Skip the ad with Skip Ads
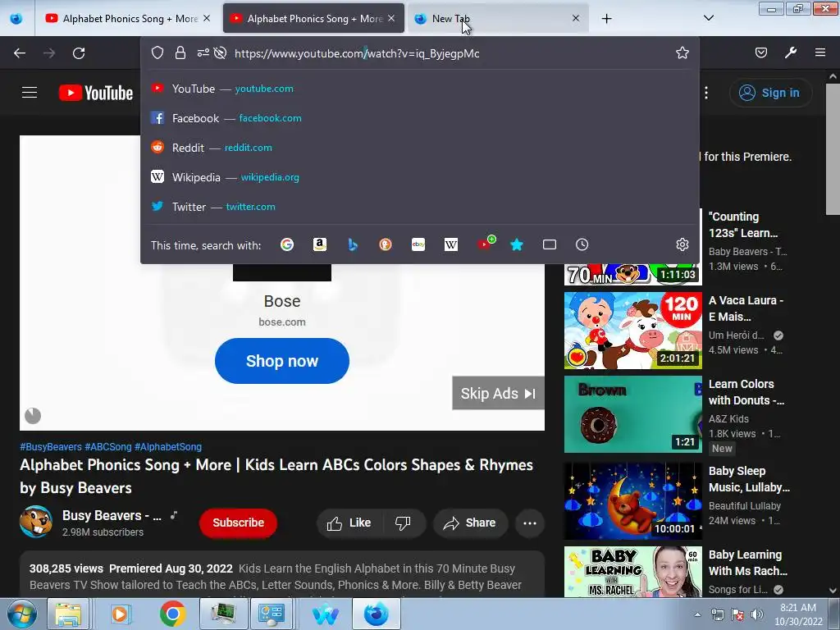Image resolution: width=840 pixels, height=630 pixels. 498,393
